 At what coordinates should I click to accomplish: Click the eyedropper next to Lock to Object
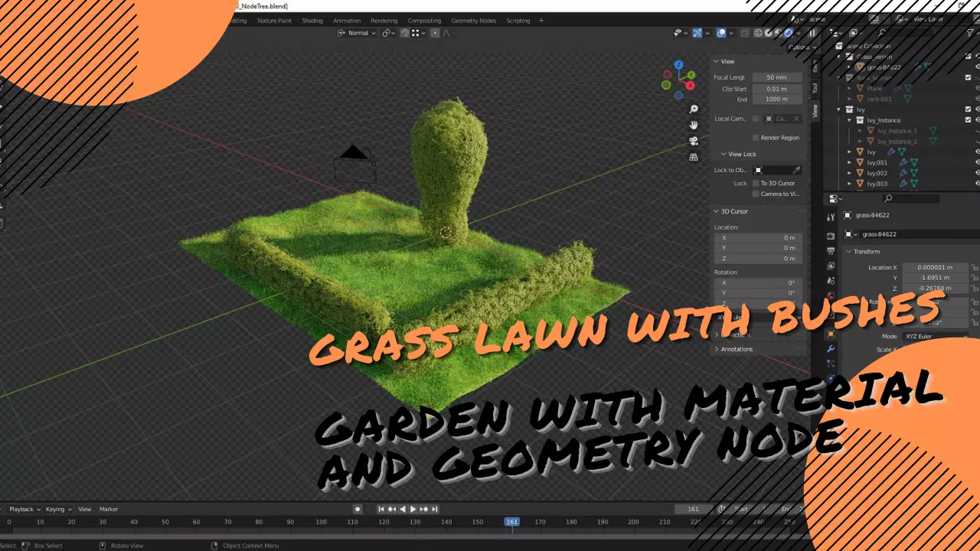[796, 170]
